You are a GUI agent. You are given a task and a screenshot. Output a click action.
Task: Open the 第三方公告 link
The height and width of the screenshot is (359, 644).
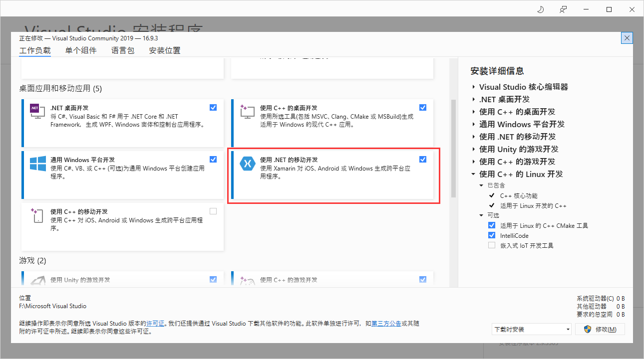(386, 324)
